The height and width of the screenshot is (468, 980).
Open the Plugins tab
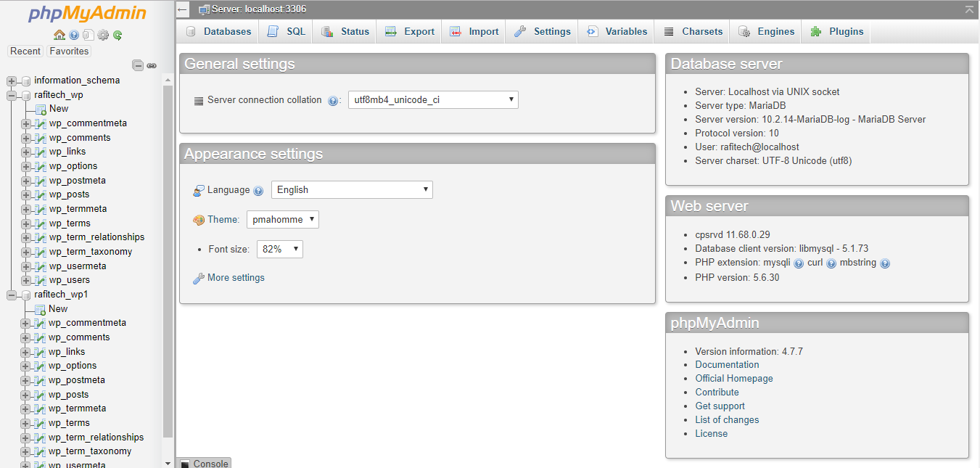pos(836,31)
